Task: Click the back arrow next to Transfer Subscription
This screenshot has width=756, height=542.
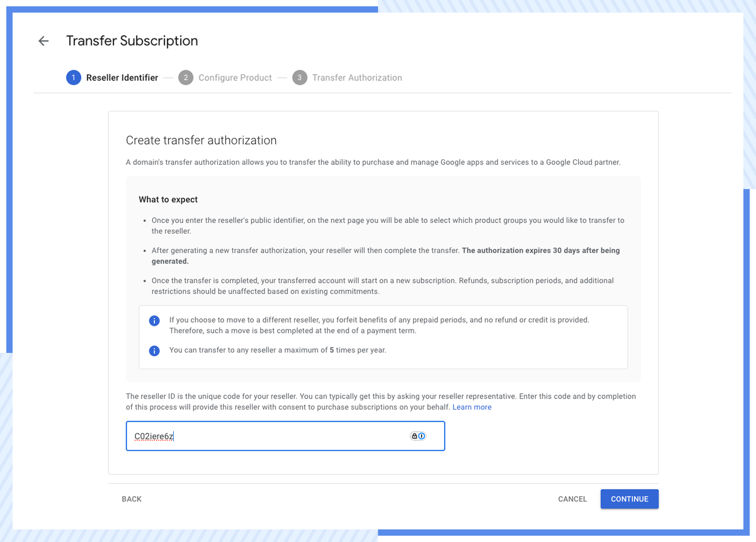Action: [x=43, y=40]
